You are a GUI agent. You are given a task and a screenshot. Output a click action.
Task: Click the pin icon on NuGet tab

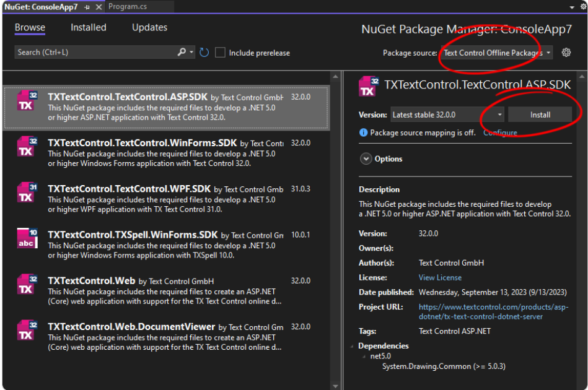coord(87,7)
